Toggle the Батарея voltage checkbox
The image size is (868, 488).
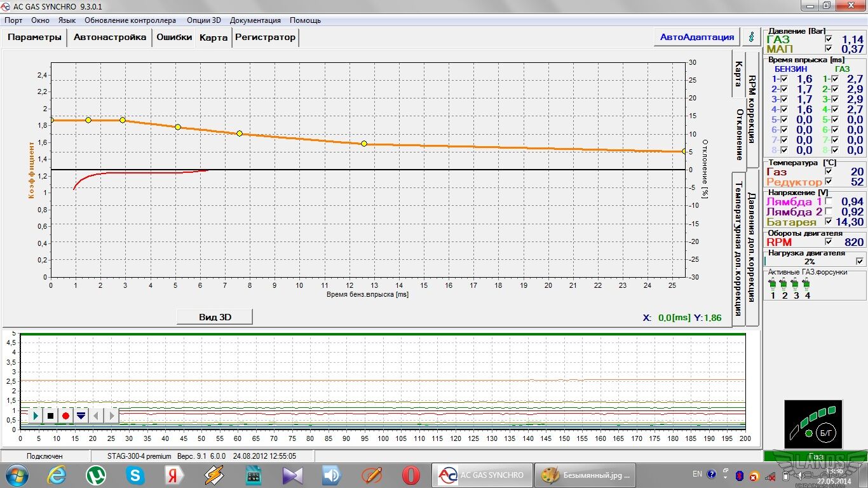[x=828, y=222]
